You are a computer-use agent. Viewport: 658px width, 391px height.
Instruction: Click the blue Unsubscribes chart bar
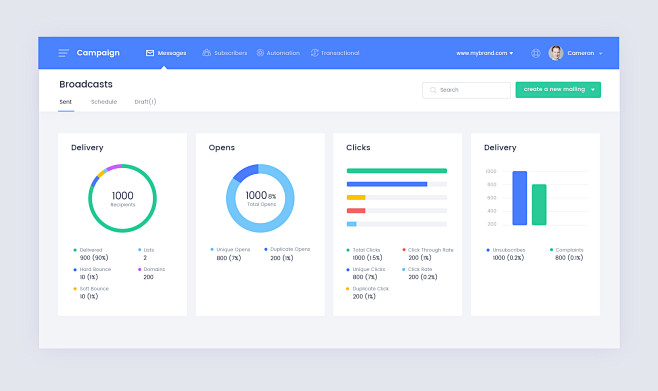pos(520,198)
